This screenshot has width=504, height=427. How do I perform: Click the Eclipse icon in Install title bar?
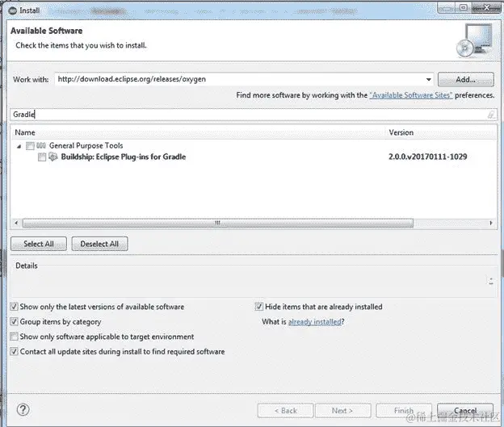13,10
